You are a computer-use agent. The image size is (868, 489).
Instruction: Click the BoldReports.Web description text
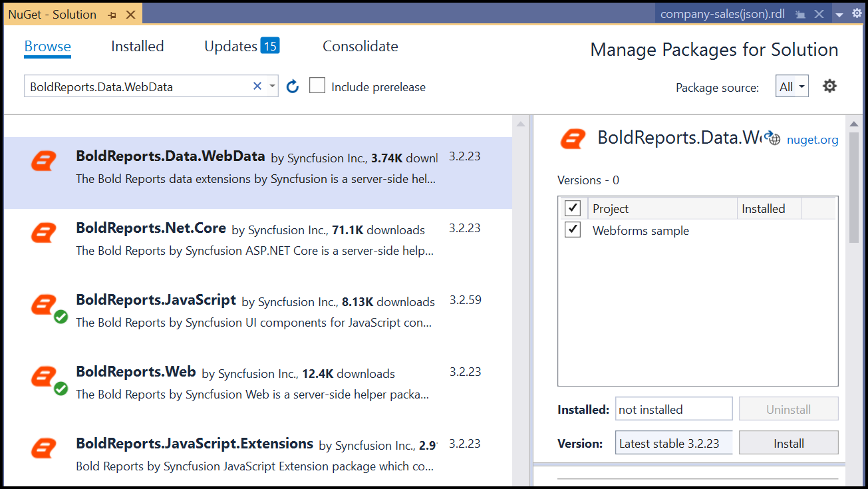pos(252,395)
